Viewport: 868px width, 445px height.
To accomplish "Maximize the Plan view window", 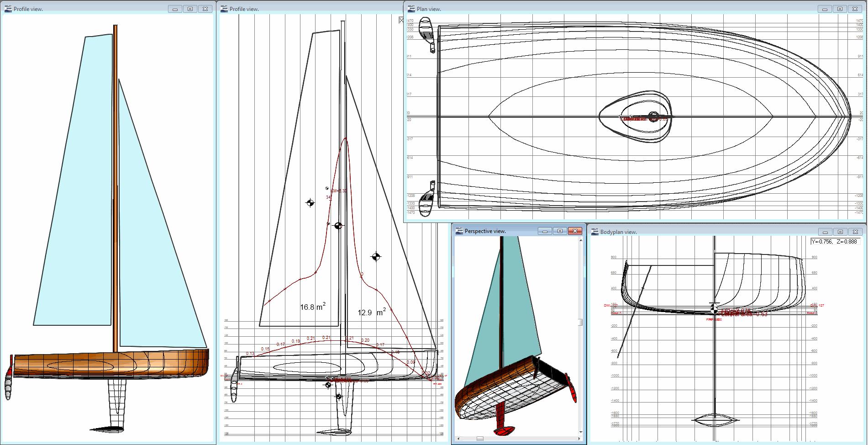I will point(840,9).
